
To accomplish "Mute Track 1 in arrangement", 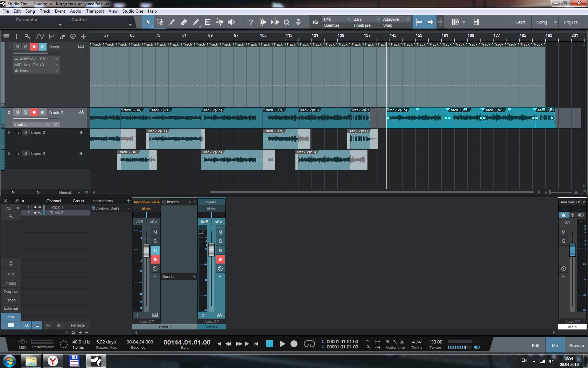I will [x=17, y=47].
